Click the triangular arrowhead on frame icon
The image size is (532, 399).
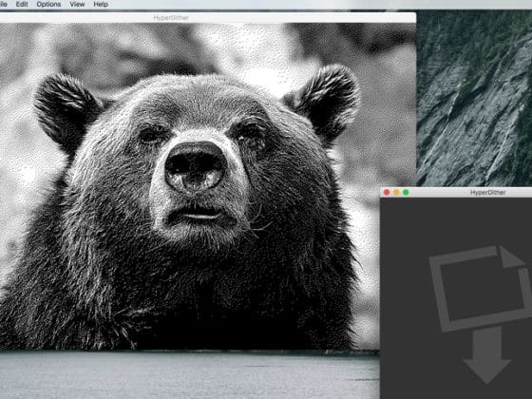point(511,257)
